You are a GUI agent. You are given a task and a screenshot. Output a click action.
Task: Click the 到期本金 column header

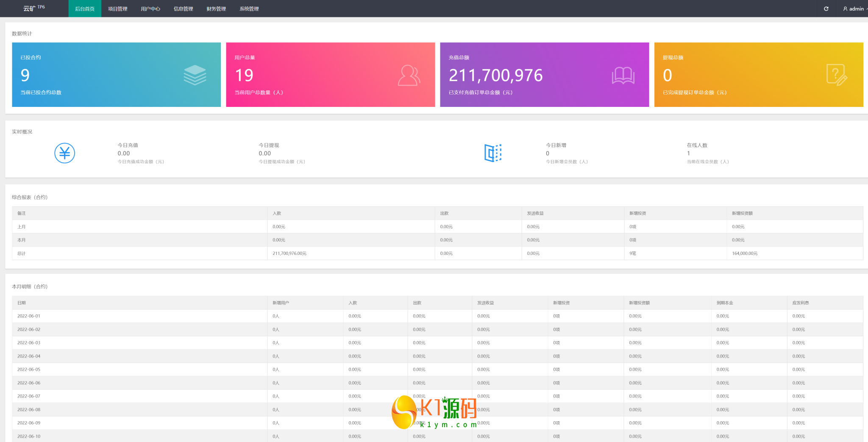725,303
